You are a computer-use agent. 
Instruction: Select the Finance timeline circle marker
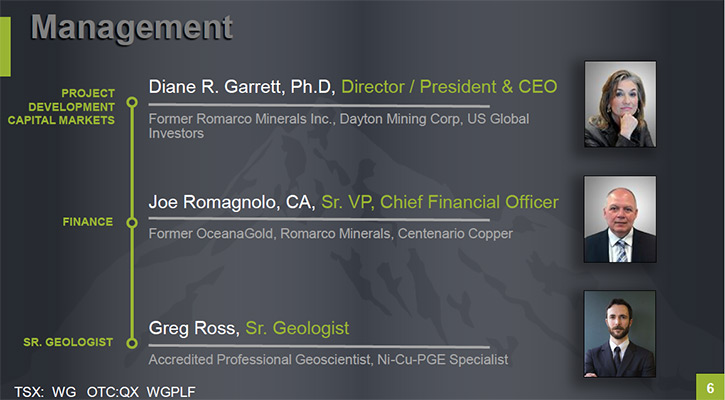132,222
